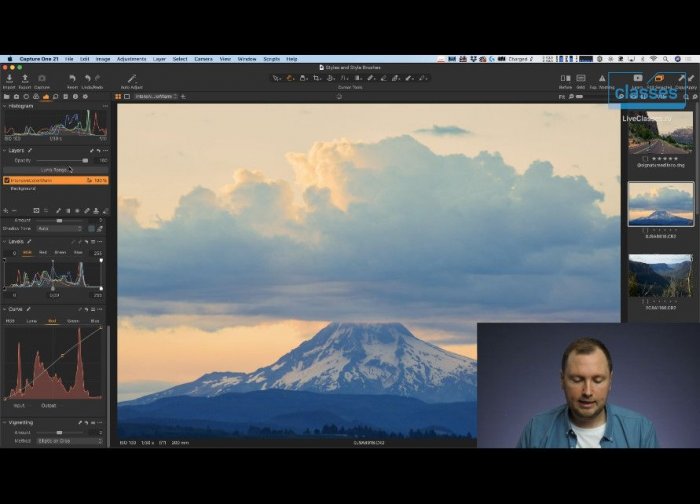Click the Capture camera icon
The width and height of the screenshot is (700, 504).
coord(42,78)
